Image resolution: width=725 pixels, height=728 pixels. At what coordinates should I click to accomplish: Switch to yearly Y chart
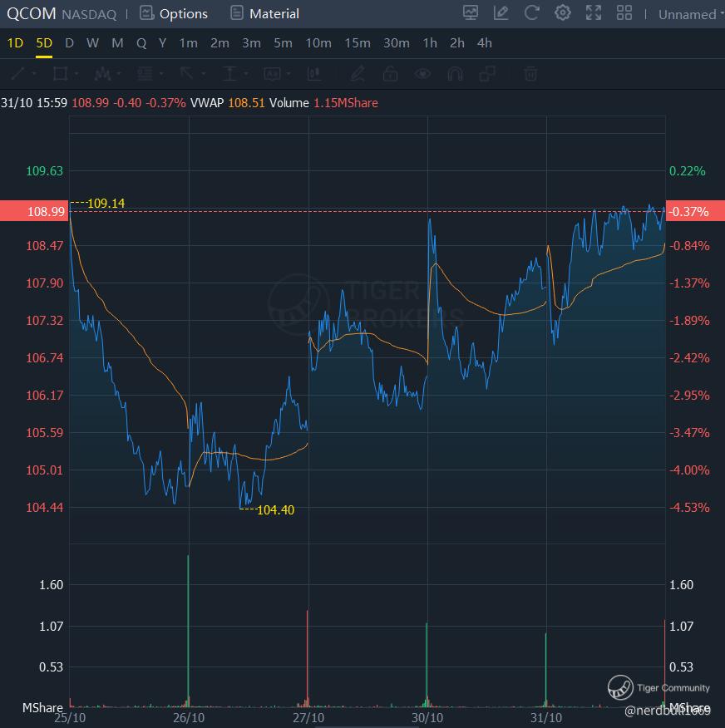(163, 43)
